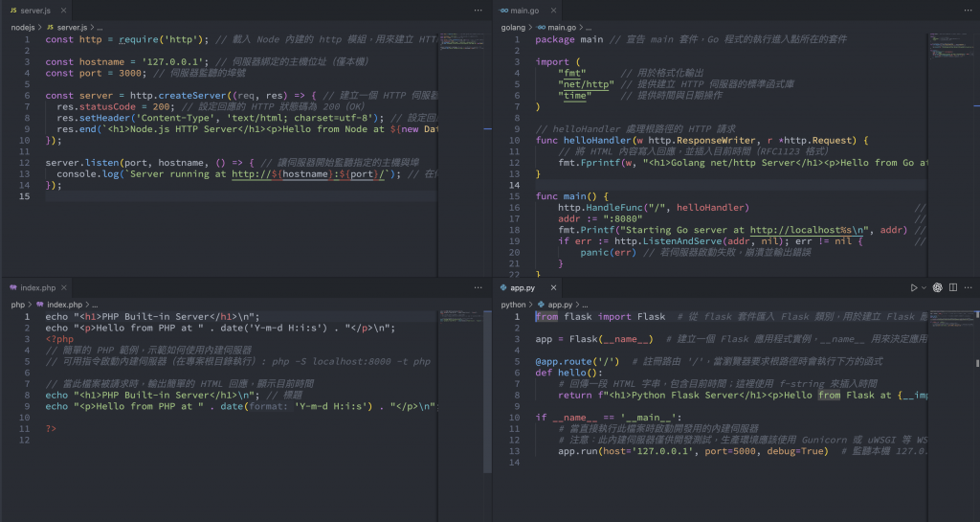Run the Python file with the play button
Viewport: 980px width, 522px height.
[913, 287]
